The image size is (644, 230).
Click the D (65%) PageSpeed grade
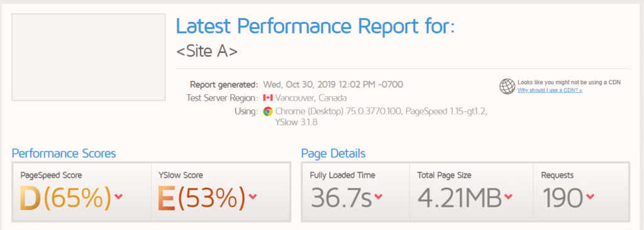[65, 197]
